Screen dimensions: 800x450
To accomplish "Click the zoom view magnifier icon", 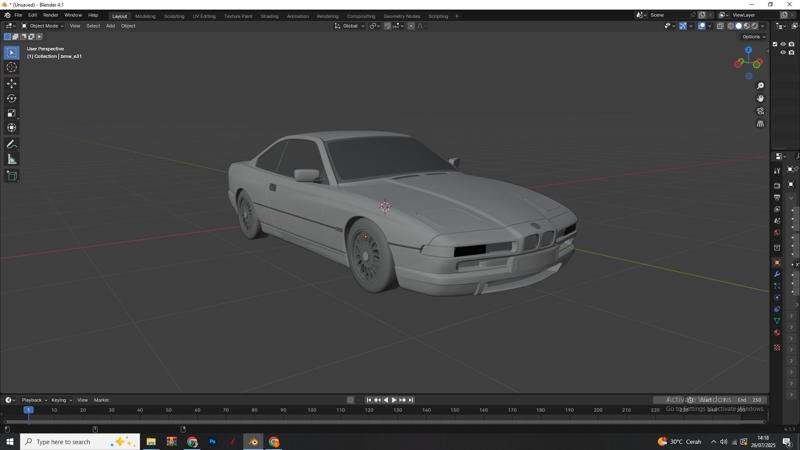I will click(x=760, y=86).
